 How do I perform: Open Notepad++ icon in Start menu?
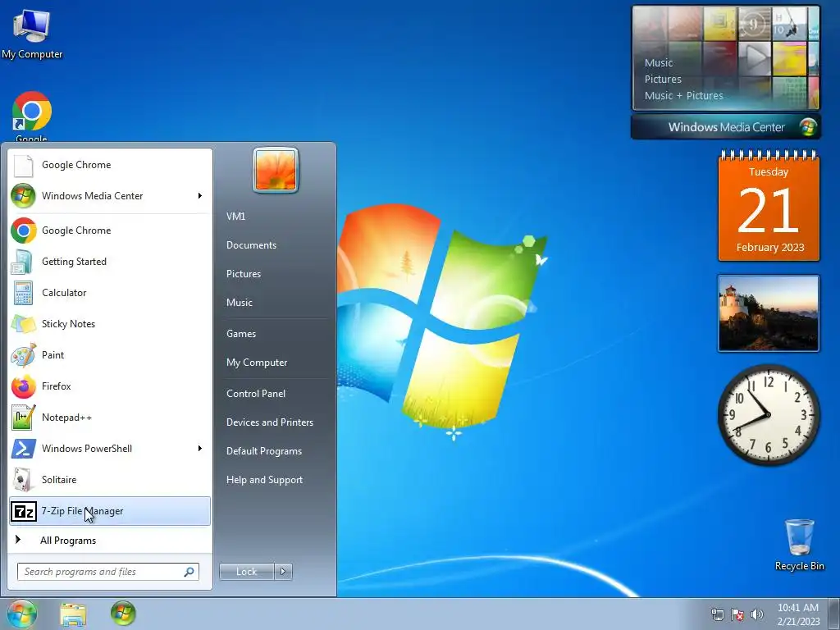[x=23, y=418]
